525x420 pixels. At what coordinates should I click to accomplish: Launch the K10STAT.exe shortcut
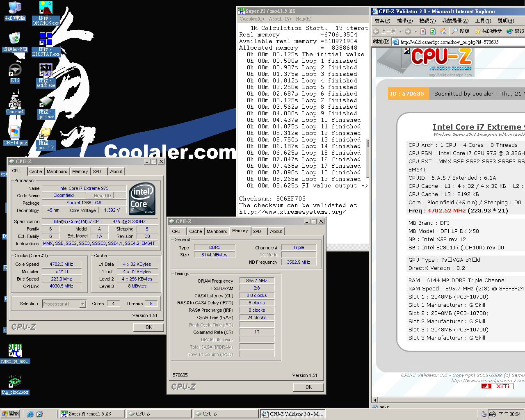click(46, 44)
